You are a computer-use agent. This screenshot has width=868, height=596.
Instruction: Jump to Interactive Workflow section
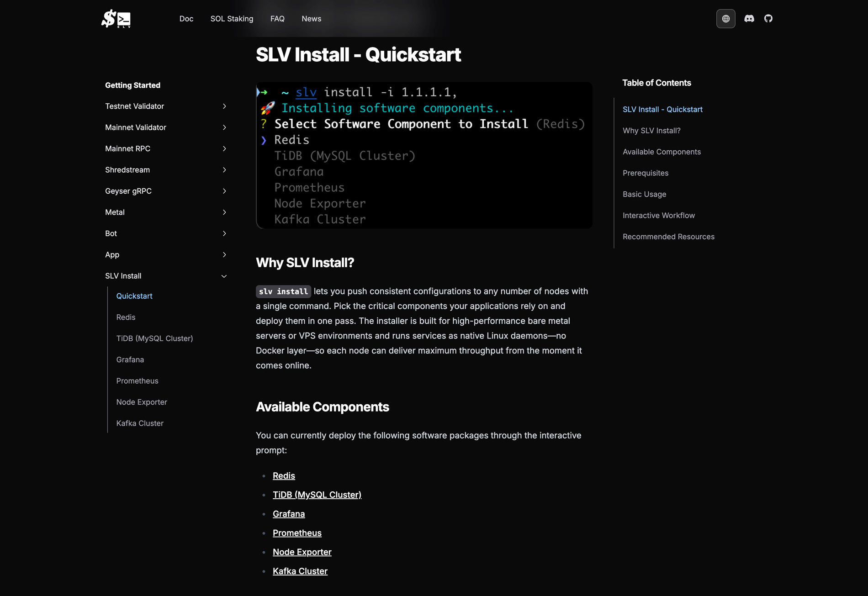tap(659, 215)
